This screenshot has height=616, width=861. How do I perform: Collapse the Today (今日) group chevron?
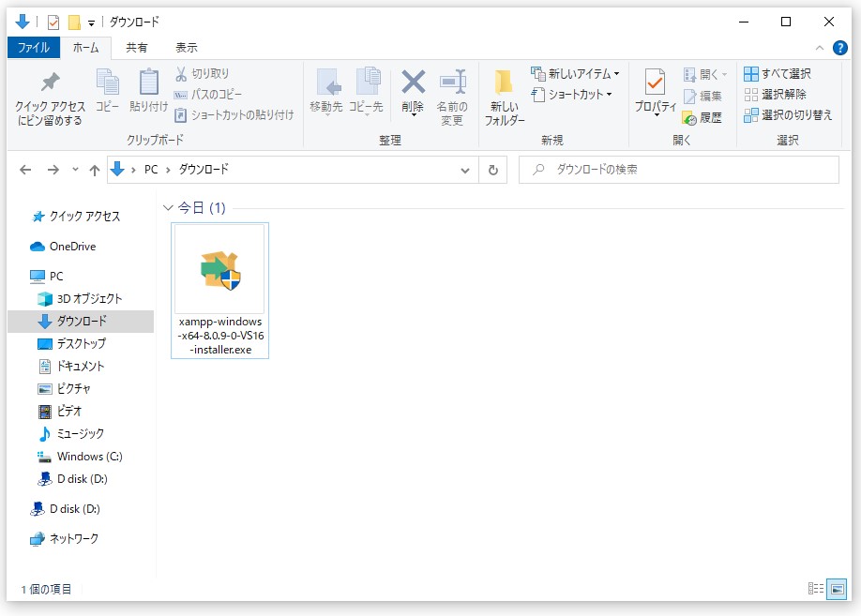pos(169,208)
